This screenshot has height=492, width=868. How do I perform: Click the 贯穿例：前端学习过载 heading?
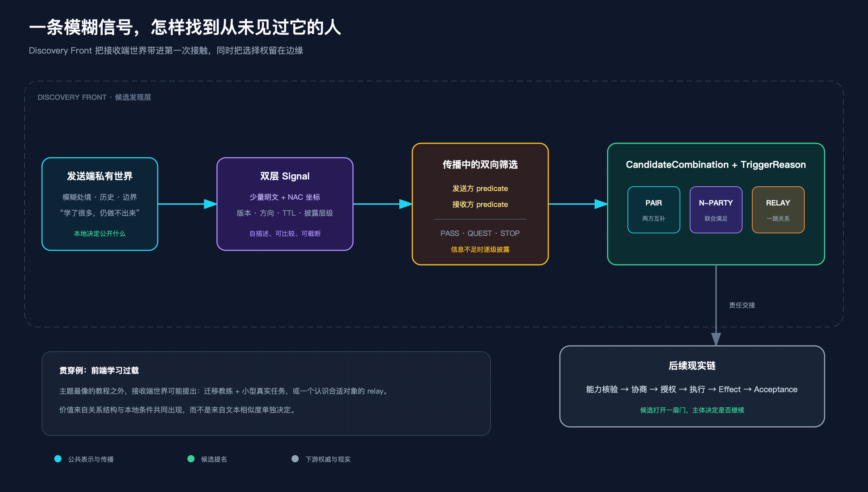99,370
